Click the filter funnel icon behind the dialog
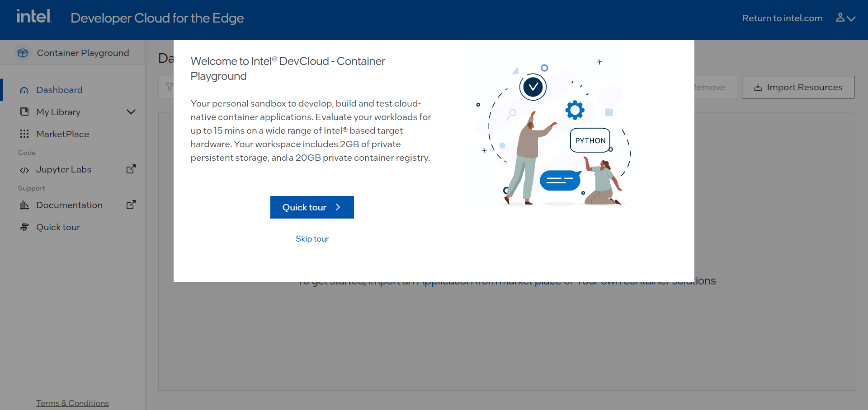Viewport: 868px width, 410px height. click(169, 87)
